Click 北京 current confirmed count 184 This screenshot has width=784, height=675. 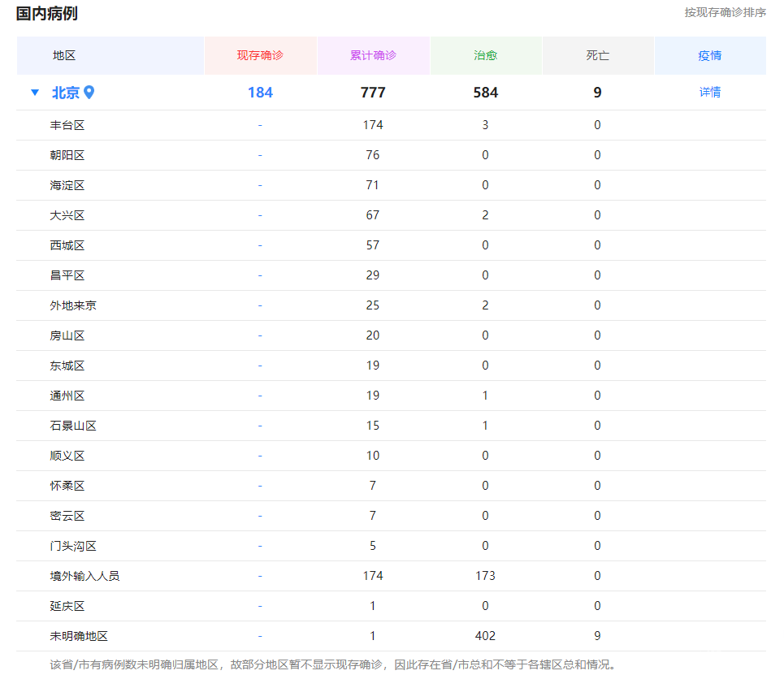pos(260,93)
